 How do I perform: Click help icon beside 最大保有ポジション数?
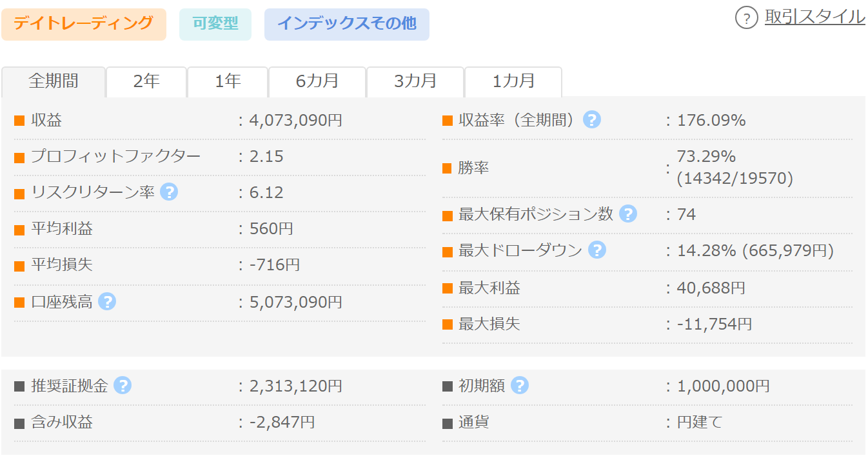tap(628, 214)
